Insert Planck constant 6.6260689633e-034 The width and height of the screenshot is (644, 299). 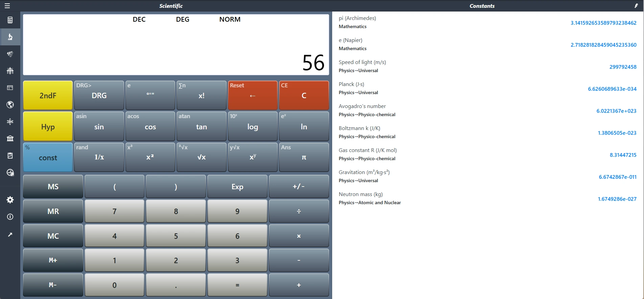(x=612, y=89)
